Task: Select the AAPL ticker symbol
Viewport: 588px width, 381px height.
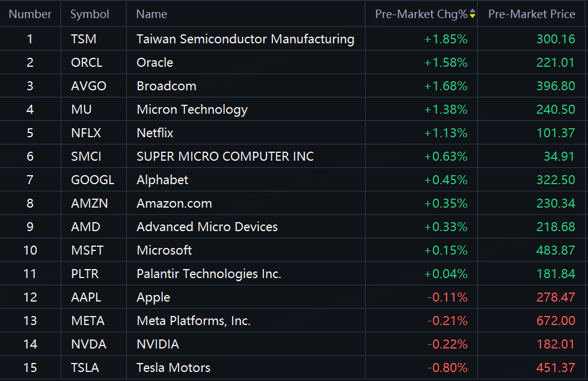Action: point(86,297)
